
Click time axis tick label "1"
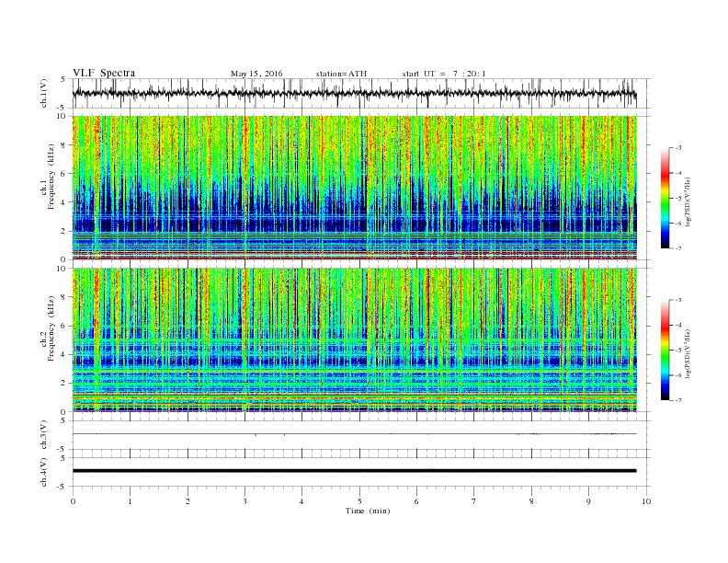(x=131, y=501)
